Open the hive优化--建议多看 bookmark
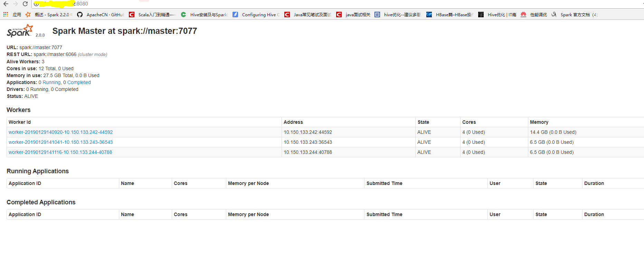Screen dimensions: 644x260 [x=398, y=15]
